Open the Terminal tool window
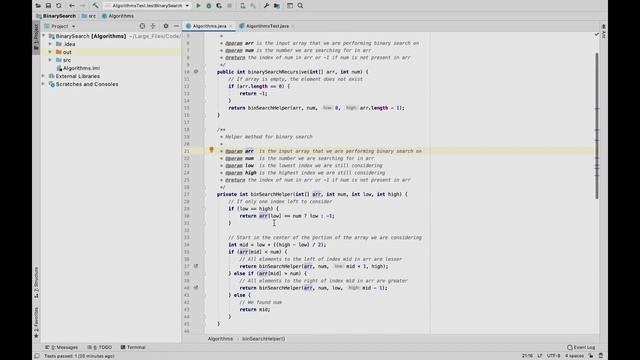Image resolution: width=640 pixels, height=360 pixels. (133, 347)
